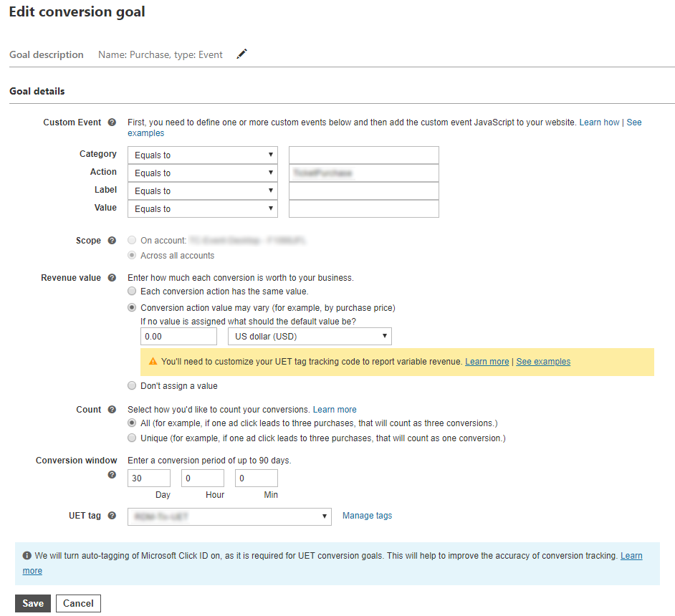This screenshot has height=616, width=675.
Task: Choose the 'Don't assign a value' option
Action: point(132,386)
